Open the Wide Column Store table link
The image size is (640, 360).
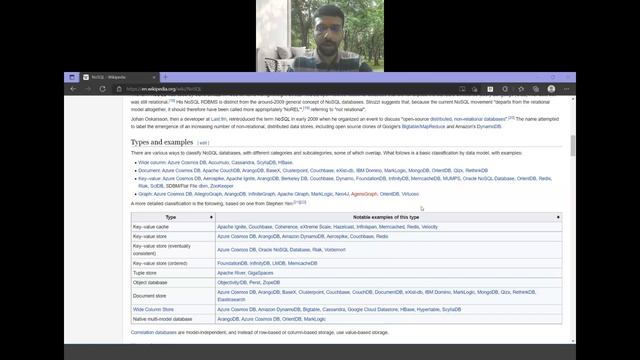tap(153, 309)
